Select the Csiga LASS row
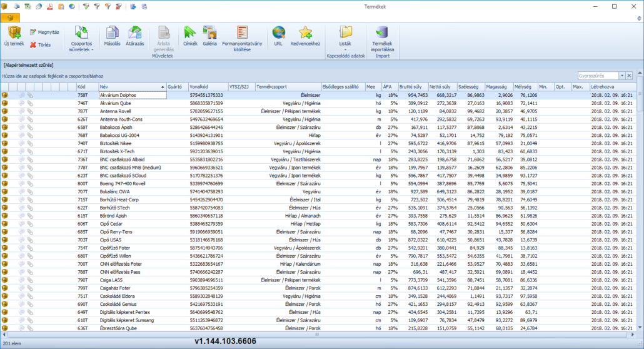Viewport: 644px width, 349px height. (319, 280)
